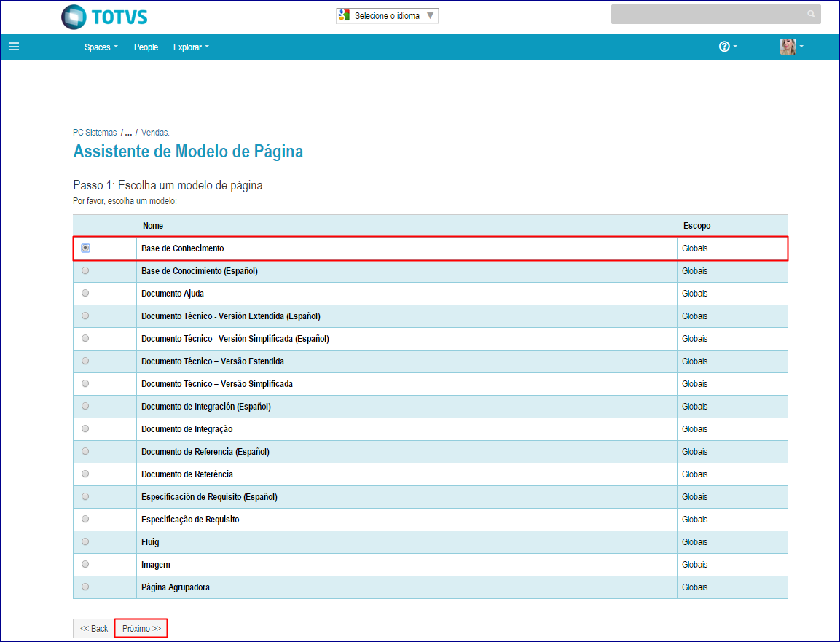
Task: Click 'Especificação de Requisito' name text
Action: [x=190, y=519]
